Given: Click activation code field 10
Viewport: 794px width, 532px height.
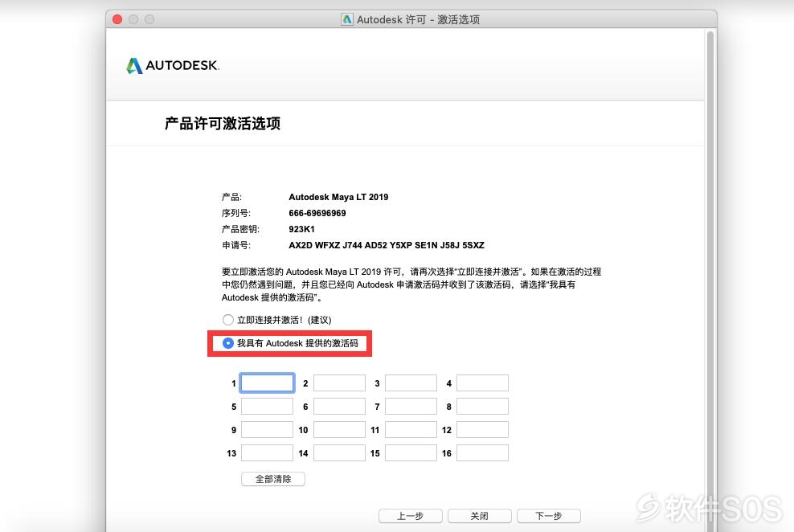Looking at the screenshot, I should (x=339, y=430).
